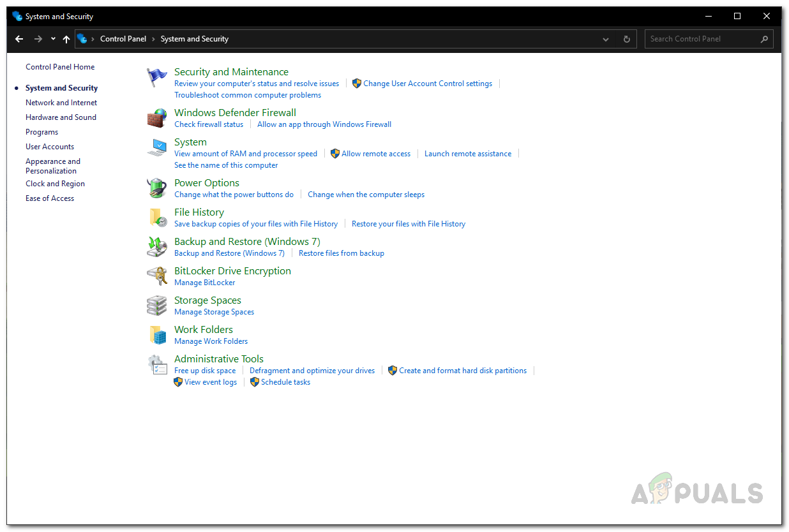Click Review your computer's status and resolve issues

point(257,84)
